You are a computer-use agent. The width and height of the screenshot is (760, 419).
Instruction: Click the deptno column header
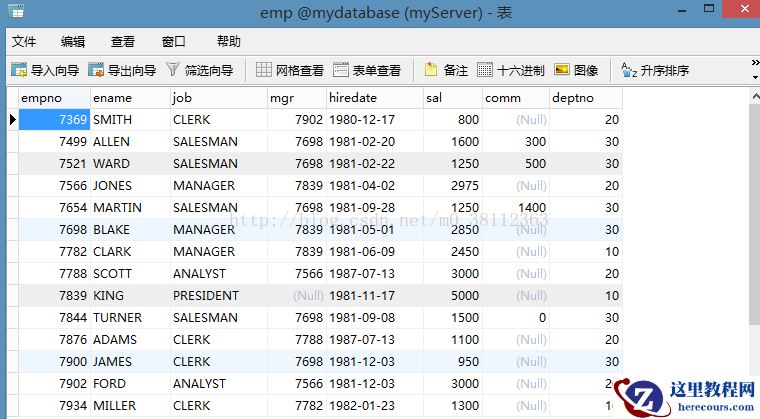coord(586,98)
